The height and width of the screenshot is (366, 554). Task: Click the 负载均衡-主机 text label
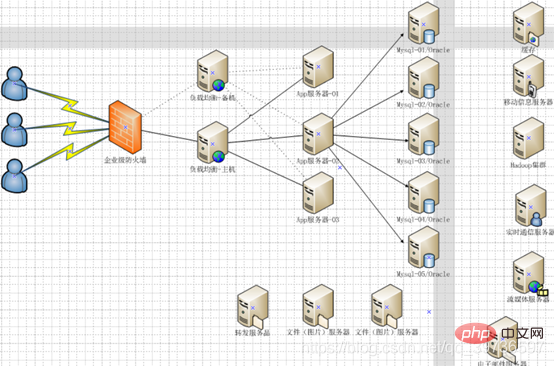point(213,169)
